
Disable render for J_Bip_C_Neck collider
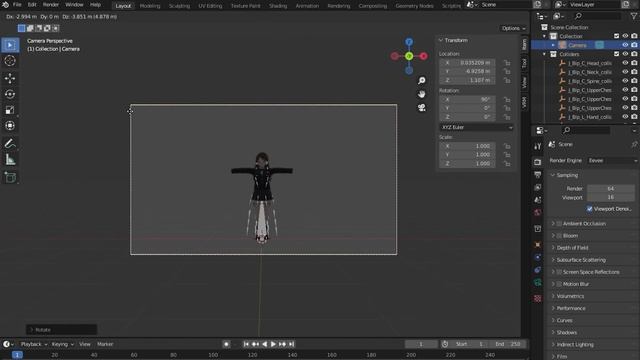(x=634, y=72)
